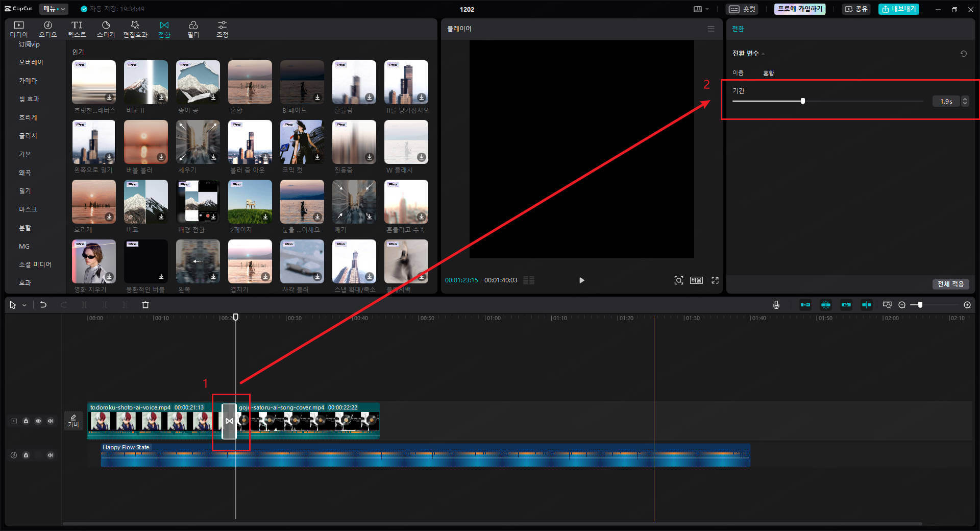The width and height of the screenshot is (980, 531).
Task: Open the 오디오 (Audio) tab
Action: (x=48, y=29)
